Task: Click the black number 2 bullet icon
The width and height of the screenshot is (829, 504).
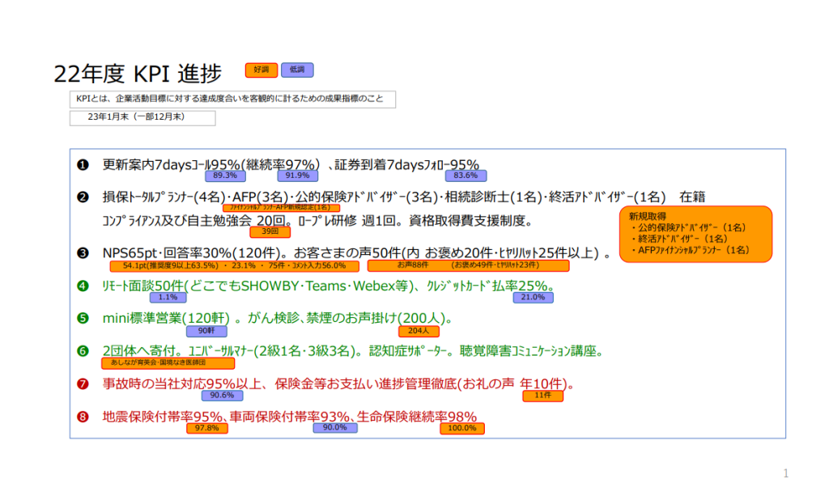Action: click(83, 197)
